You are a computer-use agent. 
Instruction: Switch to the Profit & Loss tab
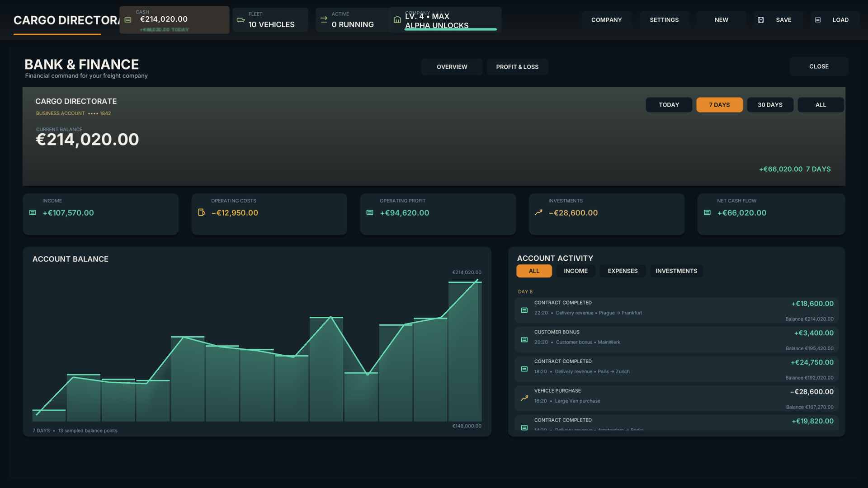point(517,67)
